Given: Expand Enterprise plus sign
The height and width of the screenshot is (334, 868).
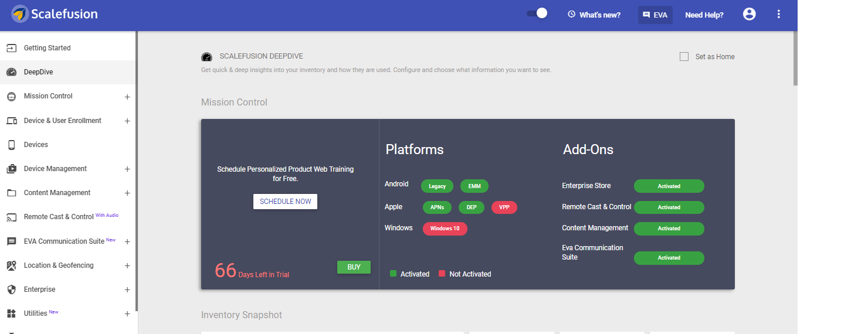Looking at the screenshot, I should (x=127, y=289).
